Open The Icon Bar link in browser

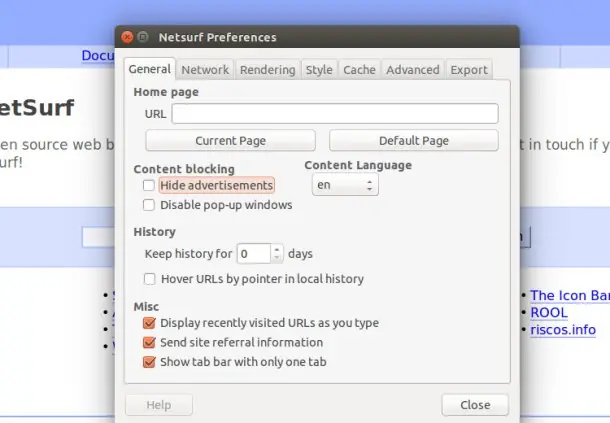[570, 295]
